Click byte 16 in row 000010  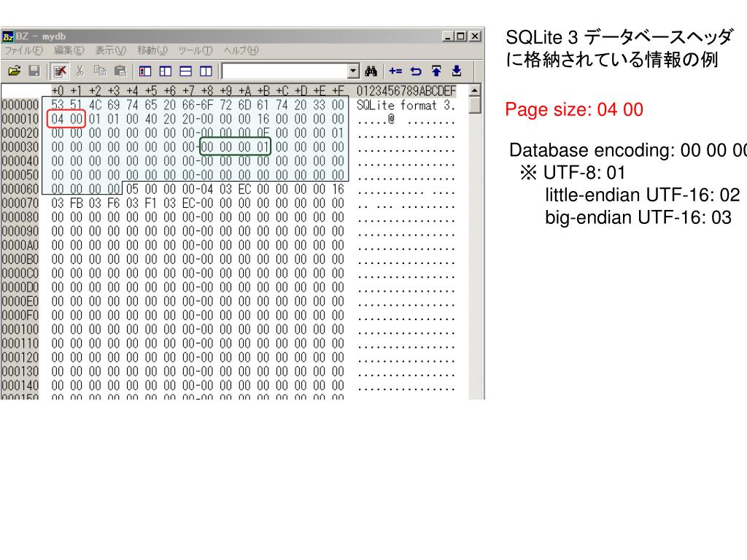263,119
